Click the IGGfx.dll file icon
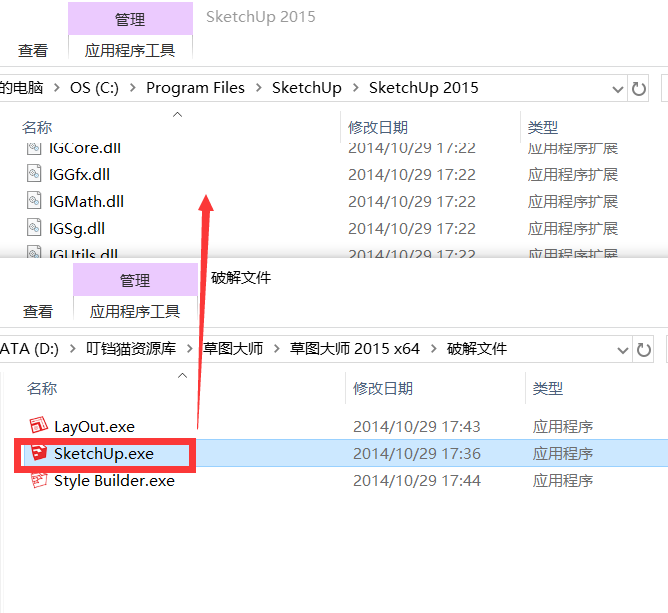This screenshot has height=613, width=668. coord(34,174)
